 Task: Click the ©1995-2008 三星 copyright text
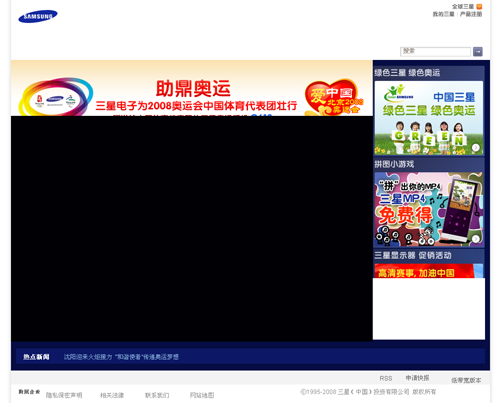tap(368, 392)
